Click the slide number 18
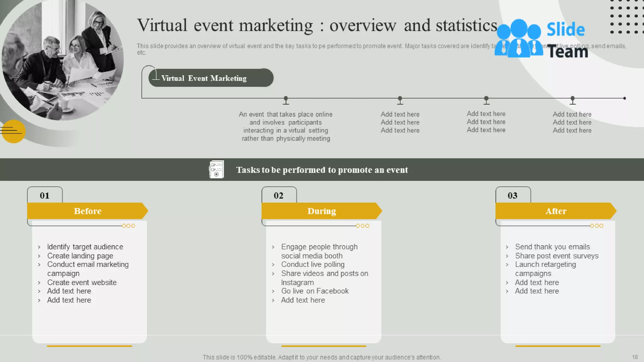The image size is (644, 362). point(635,357)
